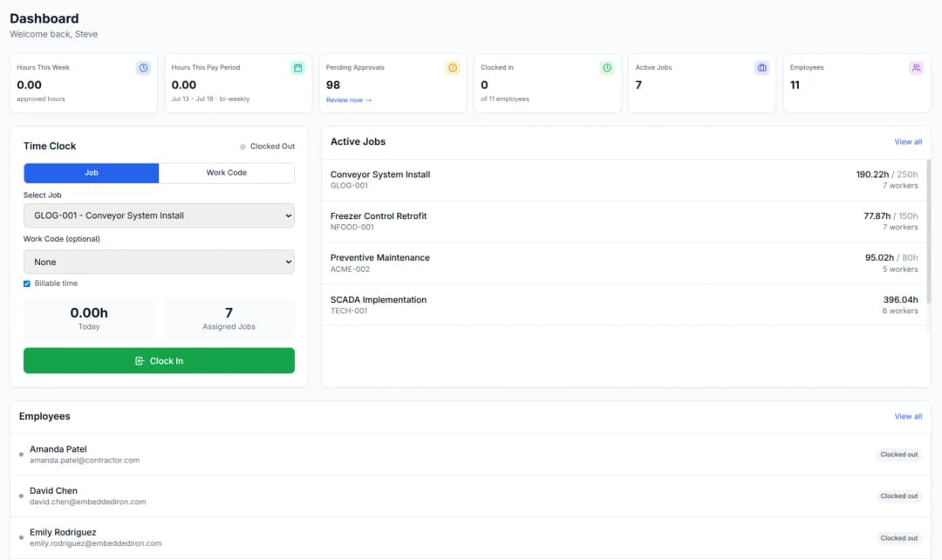Click the purple people icon on Employees card
942x560 pixels.
916,68
